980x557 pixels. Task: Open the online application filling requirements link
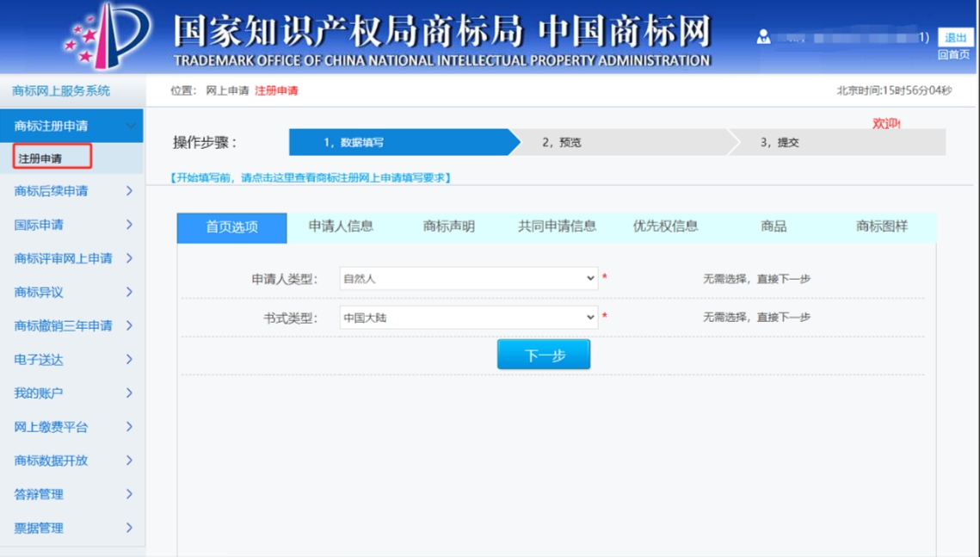click(311, 177)
